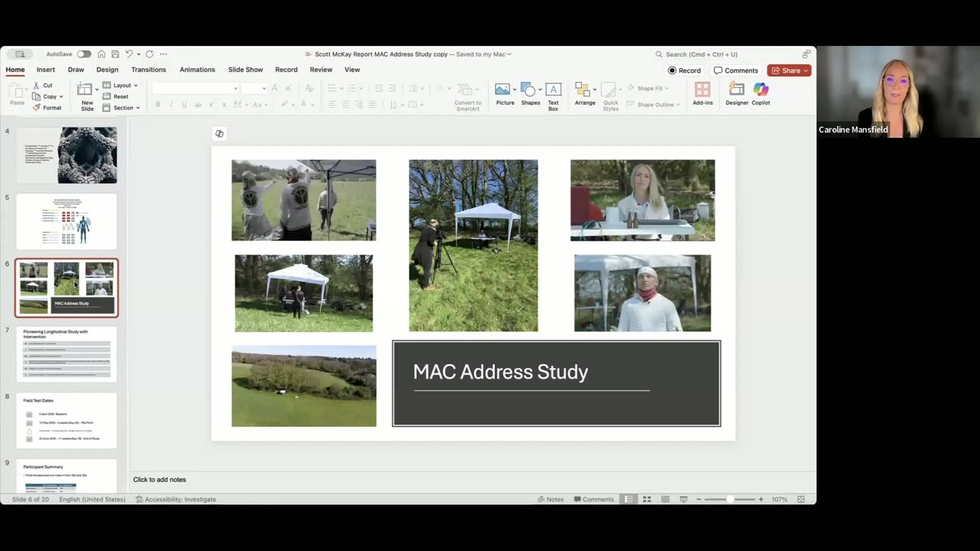The image size is (980, 551).
Task: Open the More (ellipsis) quick access options
Action: click(x=163, y=54)
